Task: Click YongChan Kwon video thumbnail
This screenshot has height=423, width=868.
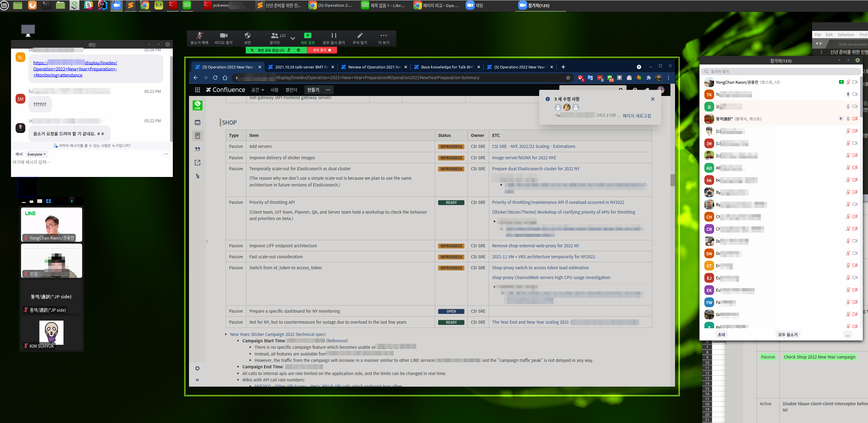Action: point(52,224)
